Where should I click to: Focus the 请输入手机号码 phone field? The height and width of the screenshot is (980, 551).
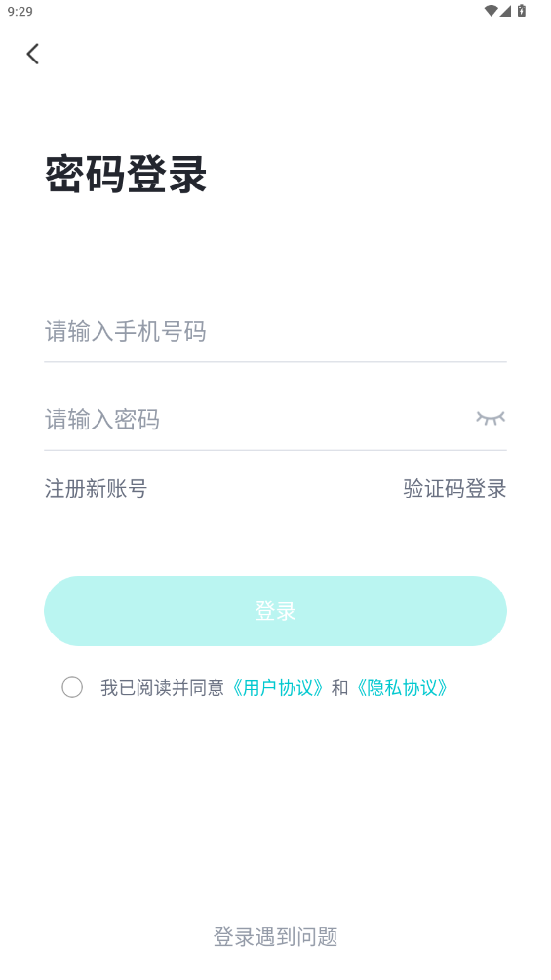275,331
